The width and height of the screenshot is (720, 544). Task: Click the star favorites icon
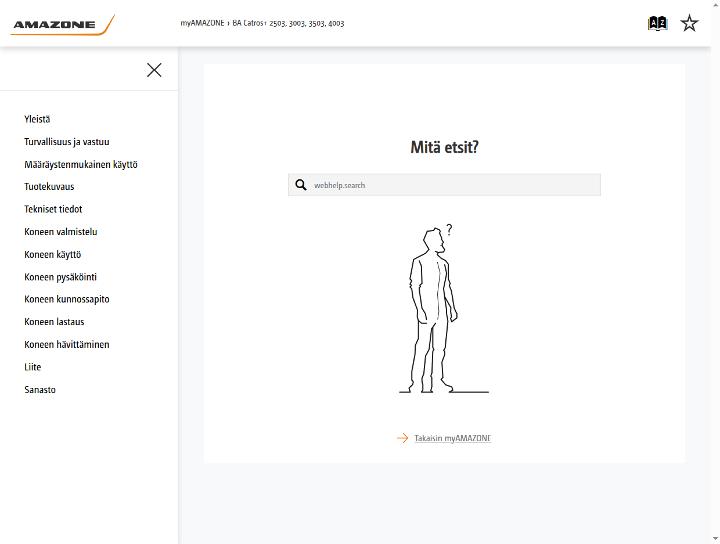tap(689, 23)
